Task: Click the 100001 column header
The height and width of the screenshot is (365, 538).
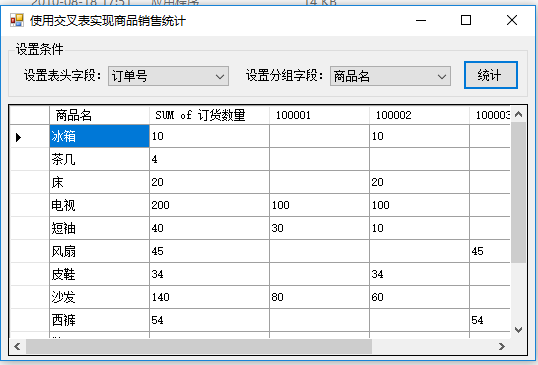Action: point(319,115)
